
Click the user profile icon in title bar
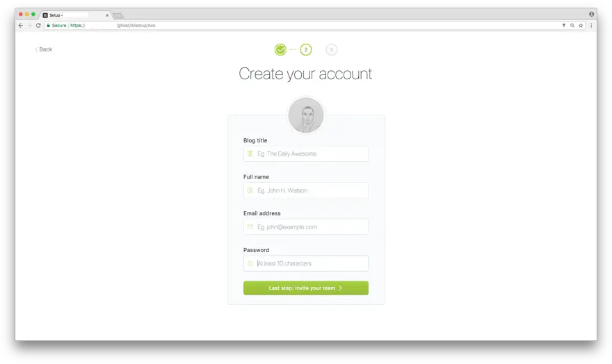(591, 14)
